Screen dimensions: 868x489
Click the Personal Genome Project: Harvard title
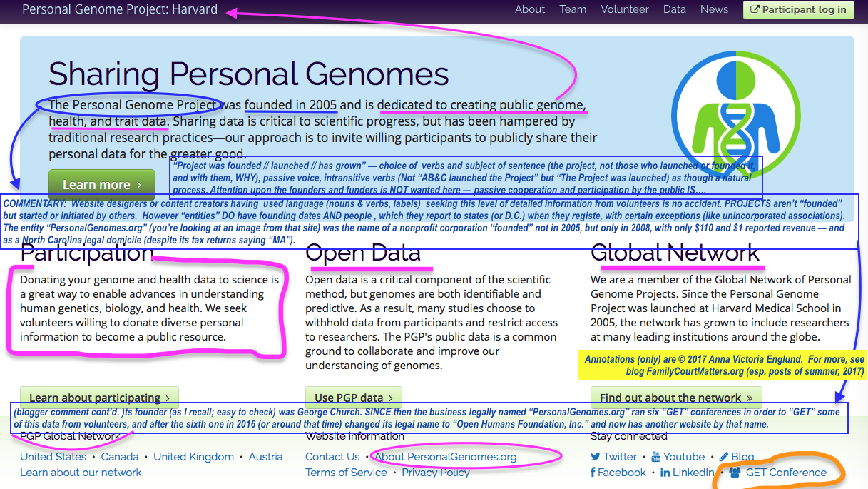pos(120,9)
